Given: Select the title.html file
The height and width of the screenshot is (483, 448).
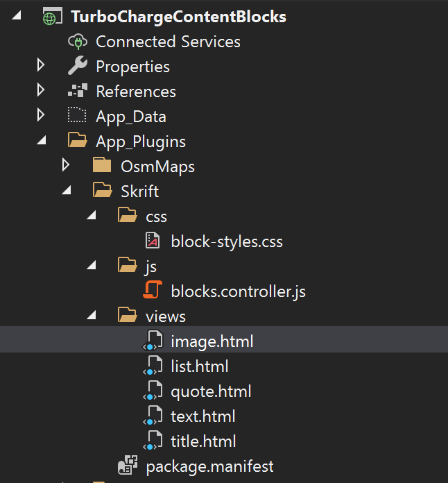Looking at the screenshot, I should click(x=203, y=441).
